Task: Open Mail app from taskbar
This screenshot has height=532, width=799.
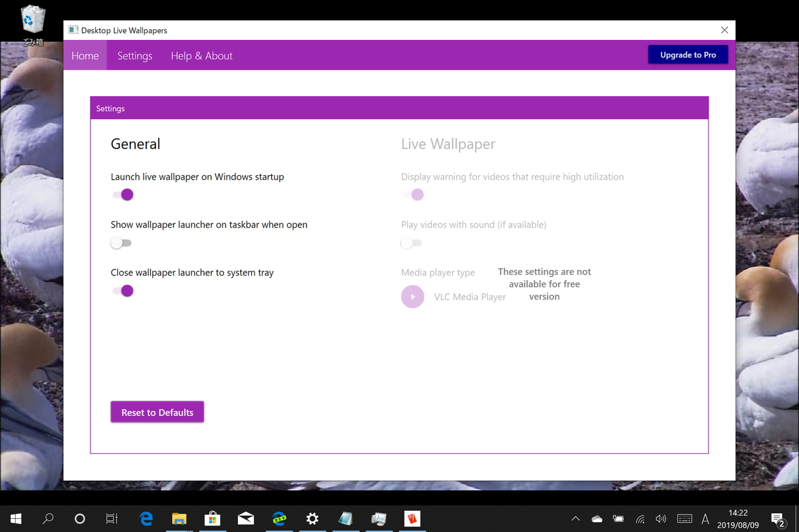Action: pos(246,518)
